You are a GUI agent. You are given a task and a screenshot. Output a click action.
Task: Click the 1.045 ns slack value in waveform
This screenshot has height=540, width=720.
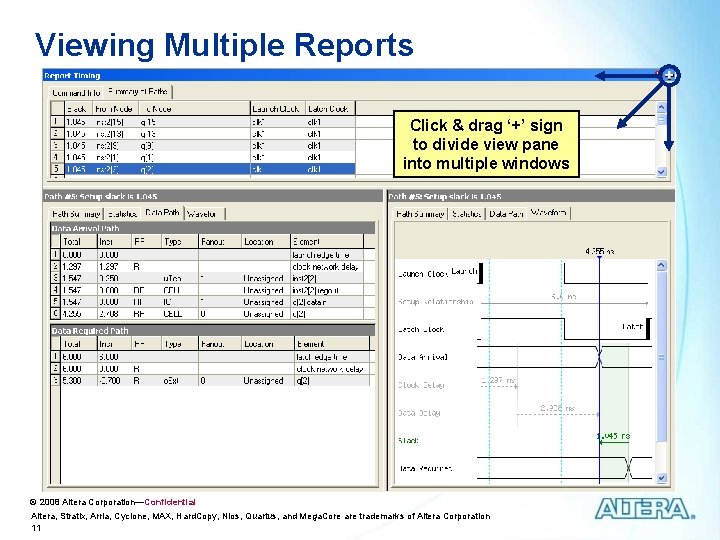[613, 436]
